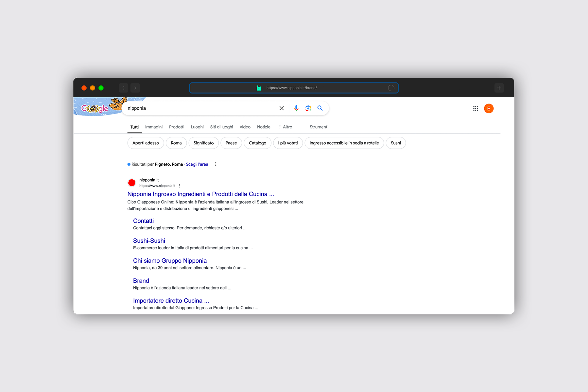The height and width of the screenshot is (392, 588).
Task: Open the Google apps grid icon
Action: click(476, 108)
